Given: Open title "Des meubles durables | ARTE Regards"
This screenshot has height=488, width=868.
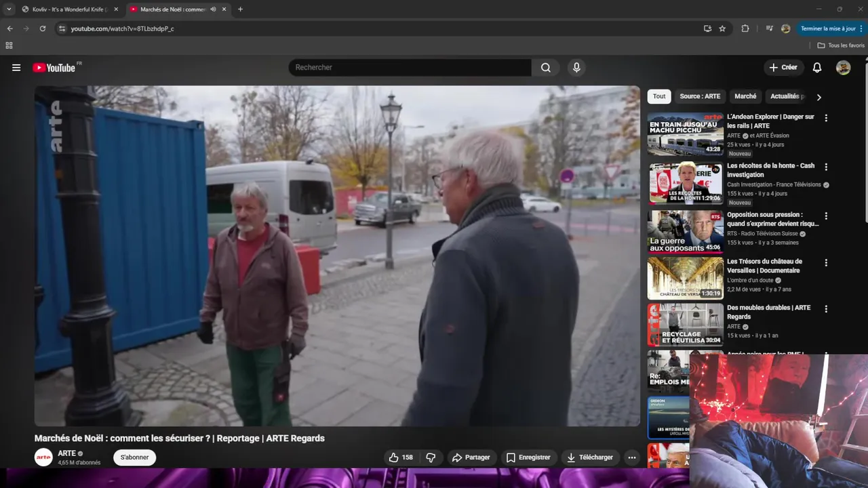Looking at the screenshot, I should (x=768, y=312).
